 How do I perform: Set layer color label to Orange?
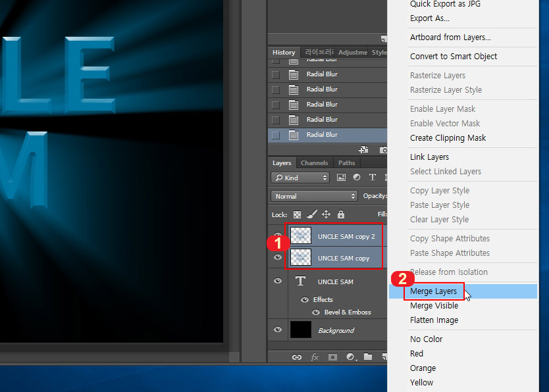(x=463, y=368)
